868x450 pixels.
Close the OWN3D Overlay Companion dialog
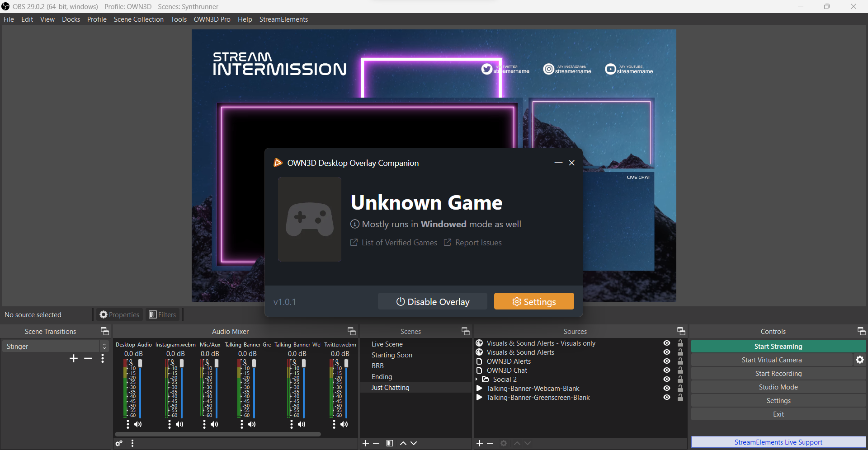pyautogui.click(x=572, y=163)
